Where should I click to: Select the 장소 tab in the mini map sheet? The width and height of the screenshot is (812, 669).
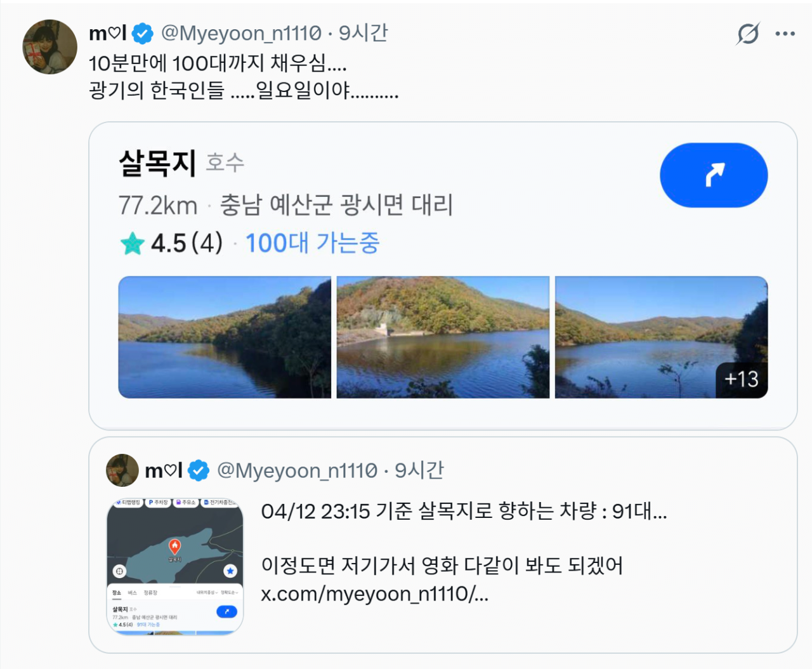[x=117, y=593]
